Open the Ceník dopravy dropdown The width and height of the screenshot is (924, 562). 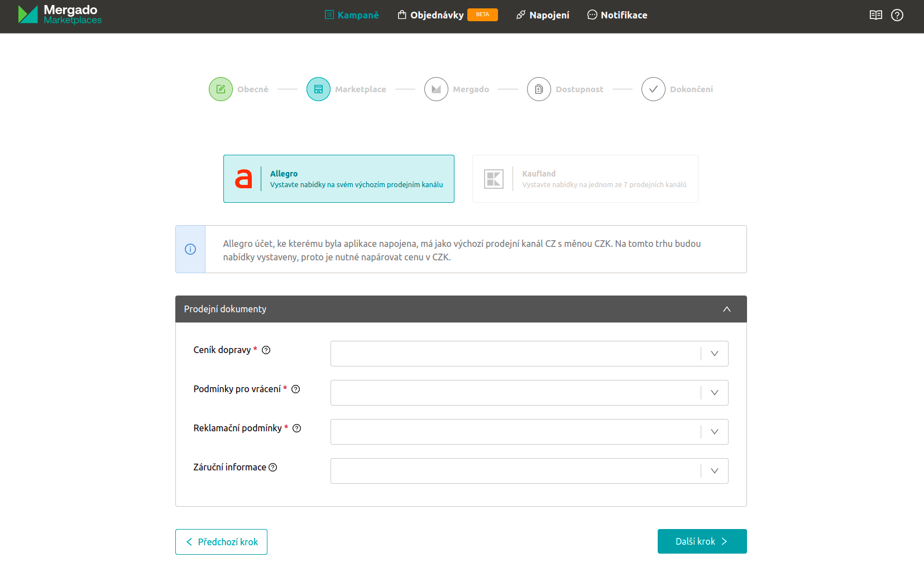click(529, 354)
